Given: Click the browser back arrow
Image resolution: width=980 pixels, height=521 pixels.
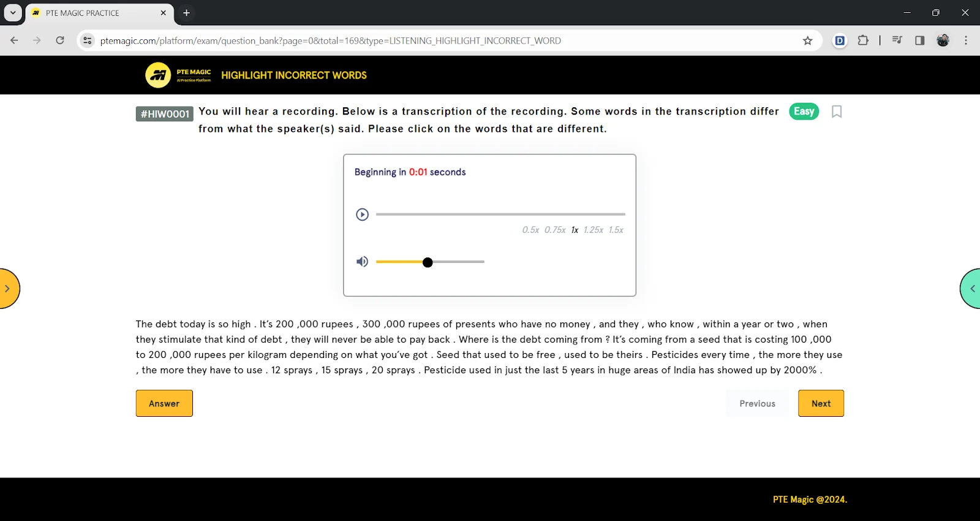Looking at the screenshot, I should (14, 40).
